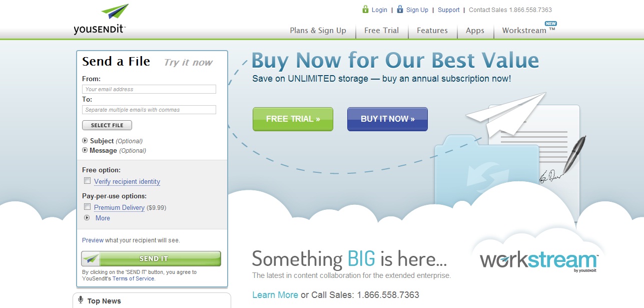The image size is (644, 308).
Task: Click the green padlock Login icon
Action: pos(366,9)
